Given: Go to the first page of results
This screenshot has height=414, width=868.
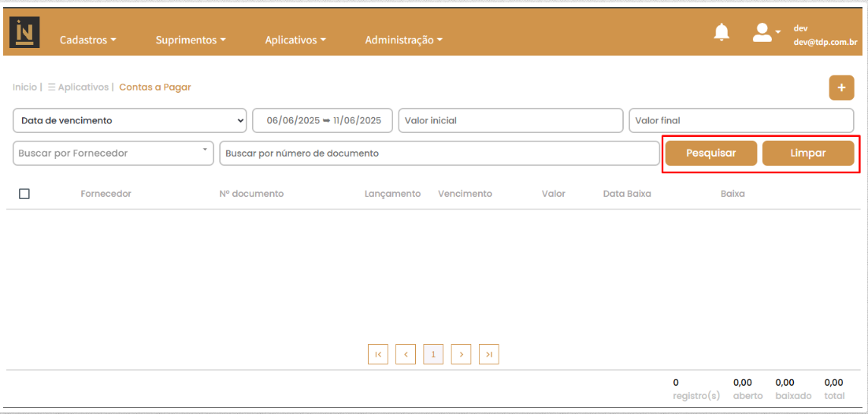Looking at the screenshot, I should pyautogui.click(x=378, y=355).
